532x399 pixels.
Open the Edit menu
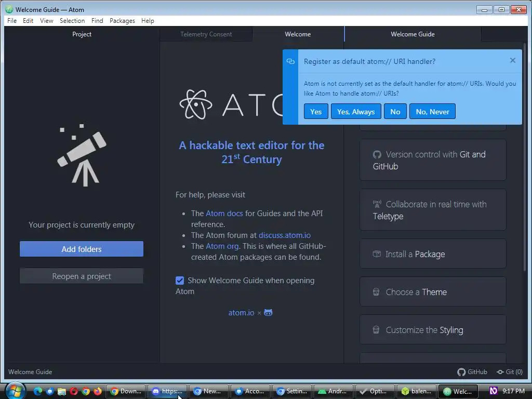tap(28, 21)
